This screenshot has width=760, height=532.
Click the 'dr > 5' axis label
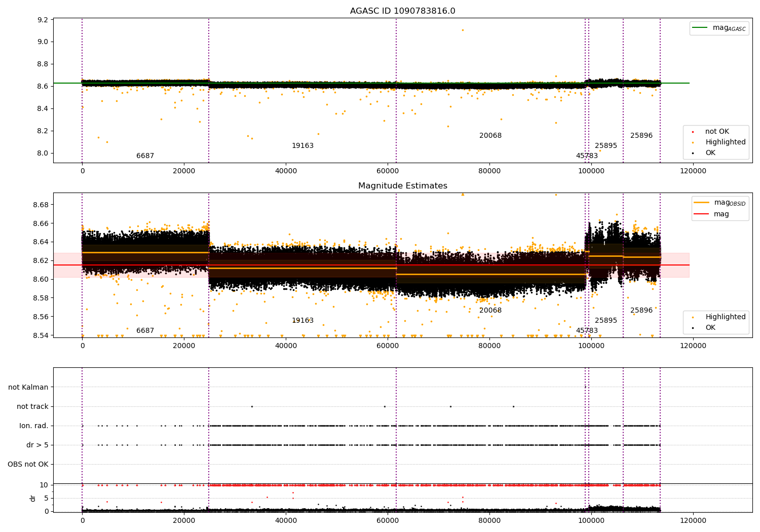(x=37, y=445)
